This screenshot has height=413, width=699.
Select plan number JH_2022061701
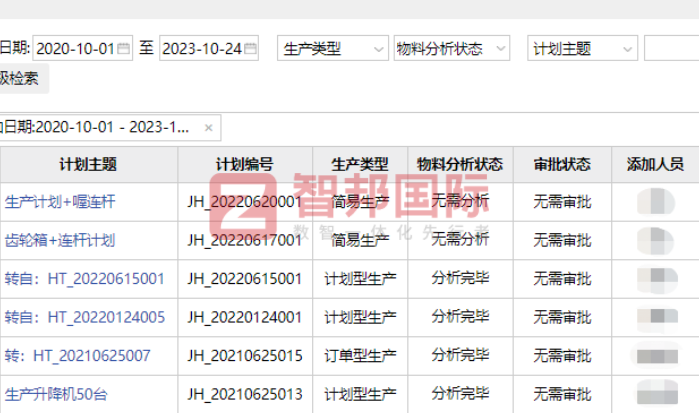coord(245,240)
